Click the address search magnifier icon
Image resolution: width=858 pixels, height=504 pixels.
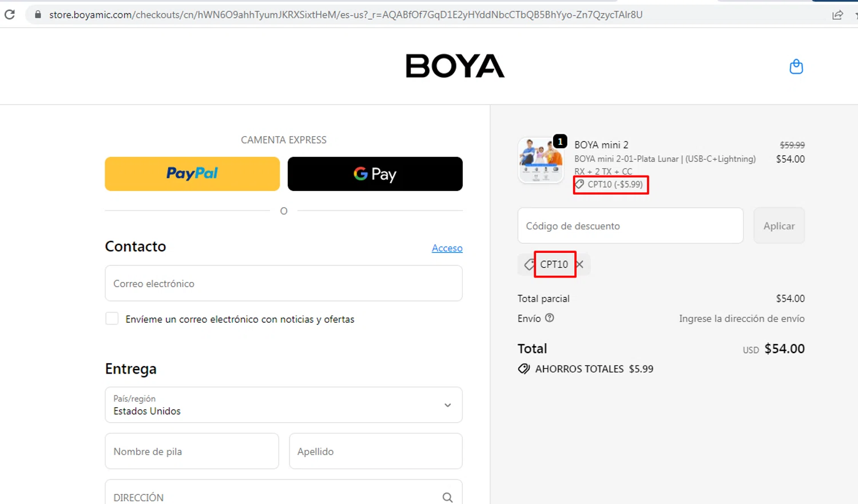tap(447, 498)
